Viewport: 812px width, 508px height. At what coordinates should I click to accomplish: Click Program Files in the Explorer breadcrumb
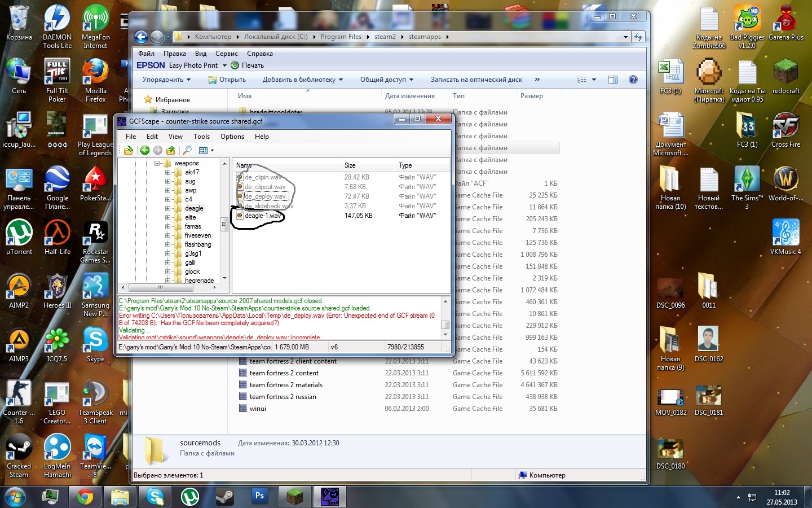[341, 37]
